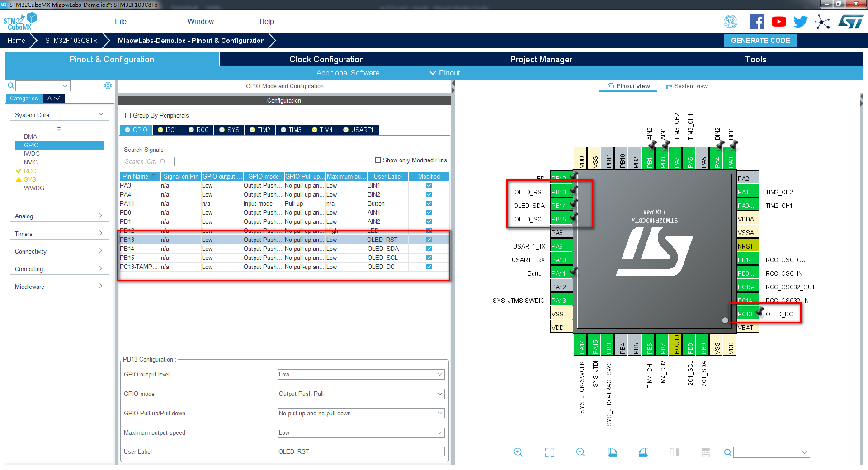The width and height of the screenshot is (868, 470).
Task: Zoom out of the chip pinout view
Action: (x=581, y=452)
